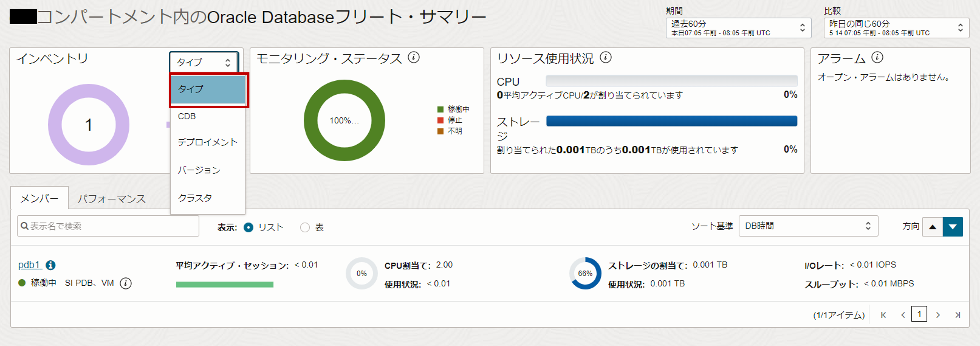The height and width of the screenshot is (346, 980).
Task: Choose タイプ in the inventory dropdown list
Action: point(208,89)
